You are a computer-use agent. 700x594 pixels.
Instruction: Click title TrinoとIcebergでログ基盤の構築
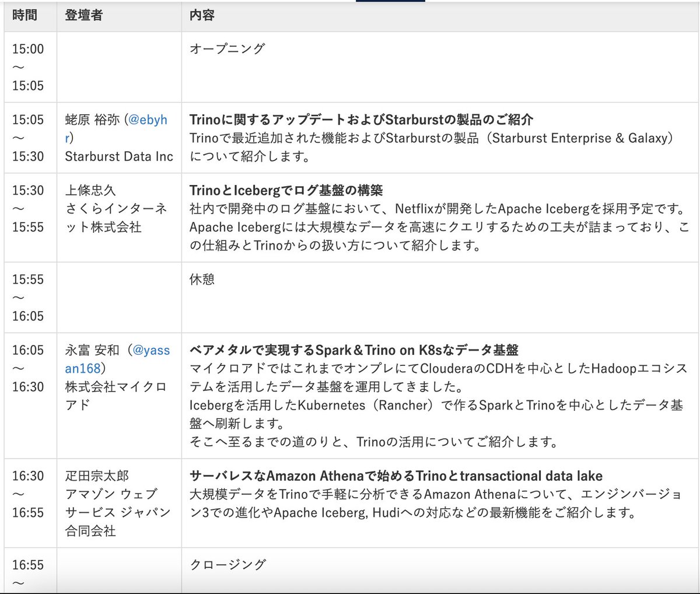click(286, 190)
